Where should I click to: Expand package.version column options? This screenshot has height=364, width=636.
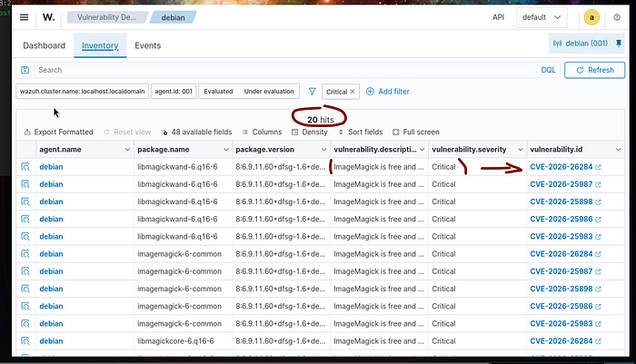[x=323, y=150]
